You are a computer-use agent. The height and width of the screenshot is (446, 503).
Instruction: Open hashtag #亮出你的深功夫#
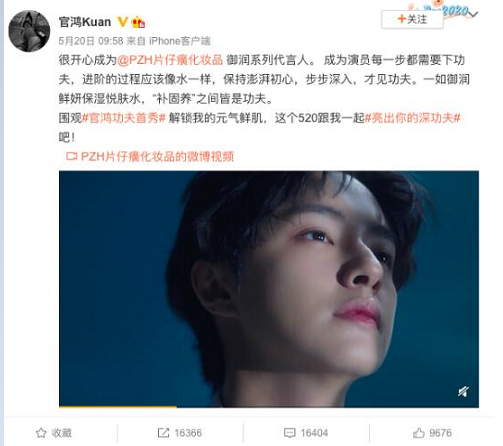(x=412, y=118)
